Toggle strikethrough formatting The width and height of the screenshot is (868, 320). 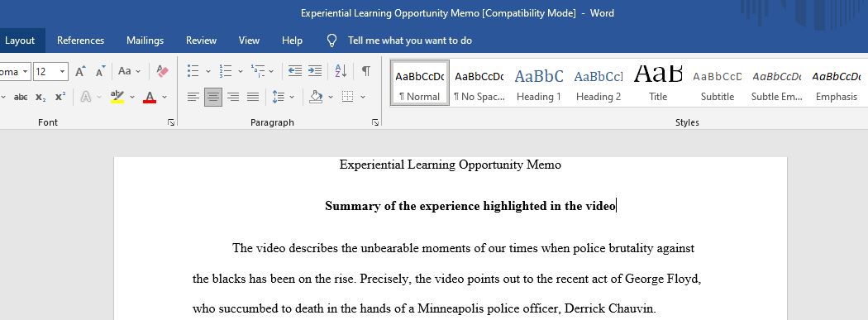[x=21, y=97]
